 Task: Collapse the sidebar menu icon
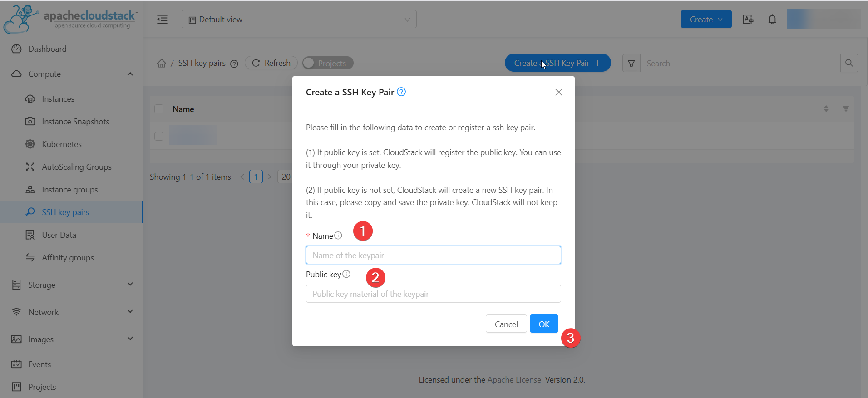[x=162, y=20]
